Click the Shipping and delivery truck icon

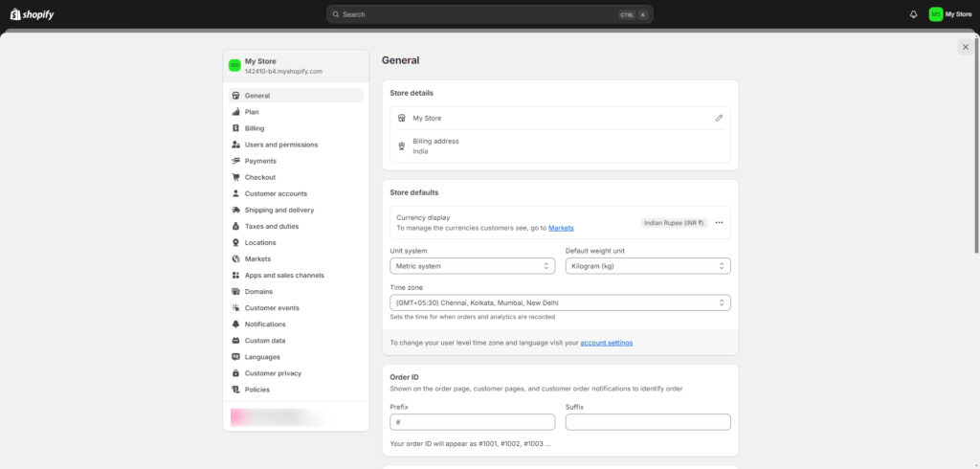point(235,211)
